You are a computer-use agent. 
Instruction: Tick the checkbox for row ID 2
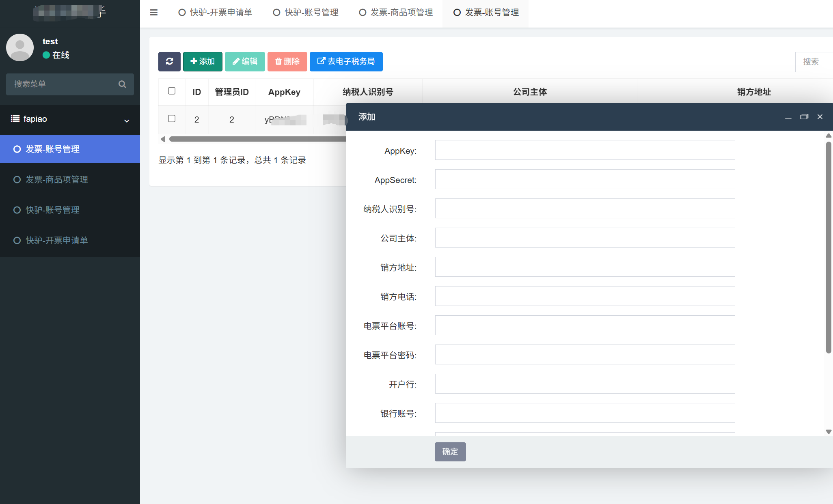[x=172, y=118]
